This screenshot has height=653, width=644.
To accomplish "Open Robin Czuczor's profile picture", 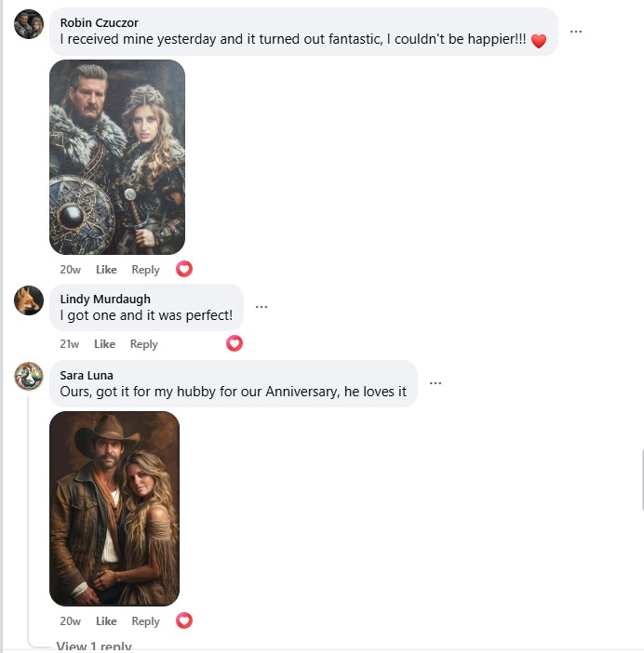I will point(29,24).
